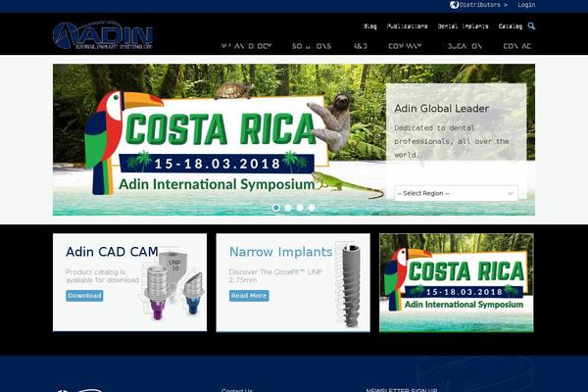The height and width of the screenshot is (392, 588).
Task: Open the Dental Implants link
Action: coord(464,26)
